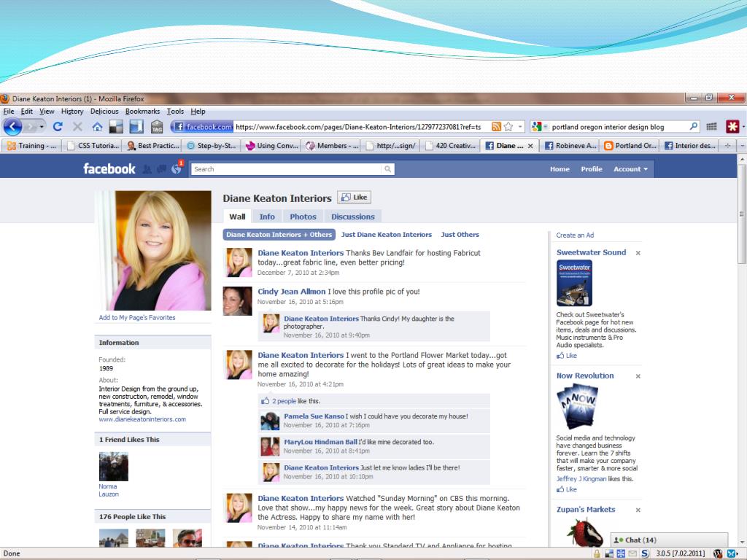Click the magnifier icon in Facebook search box
Viewport: 747px width, 560px height.
(387, 169)
